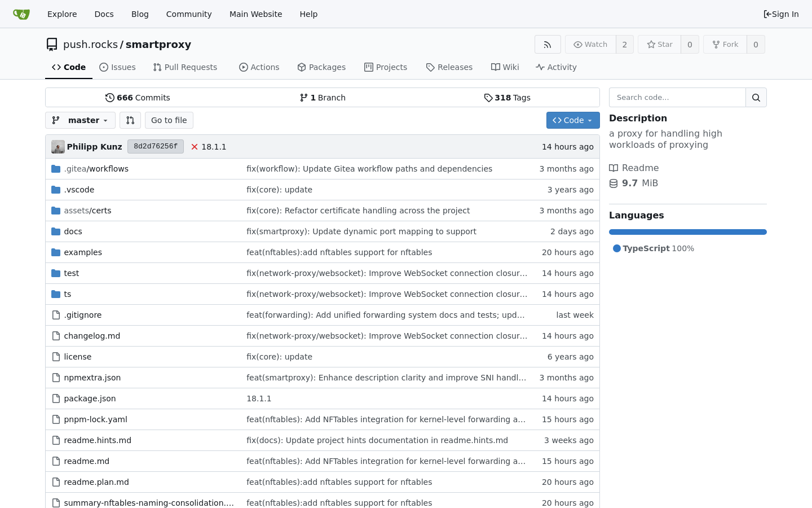Image resolution: width=812 pixels, height=508 pixels.
Task: Open the Readme link in the sidebar
Action: [x=634, y=168]
